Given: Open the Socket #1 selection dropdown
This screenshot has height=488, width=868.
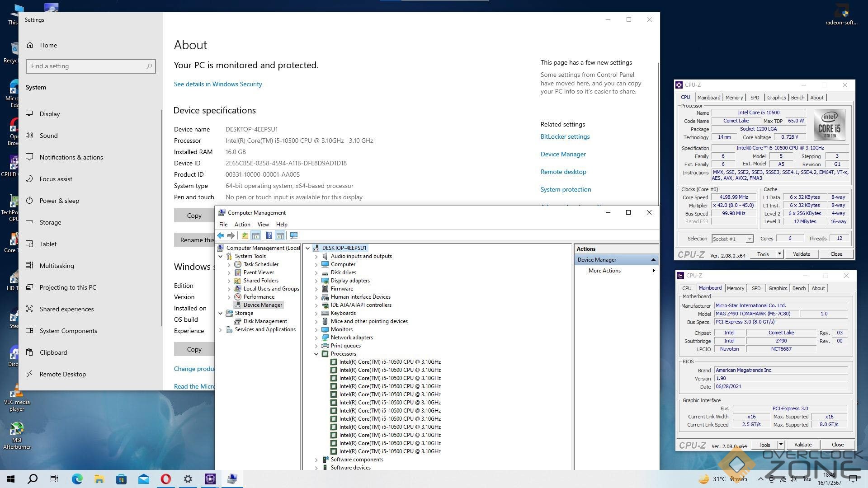Looking at the screenshot, I should pyautogui.click(x=749, y=239).
